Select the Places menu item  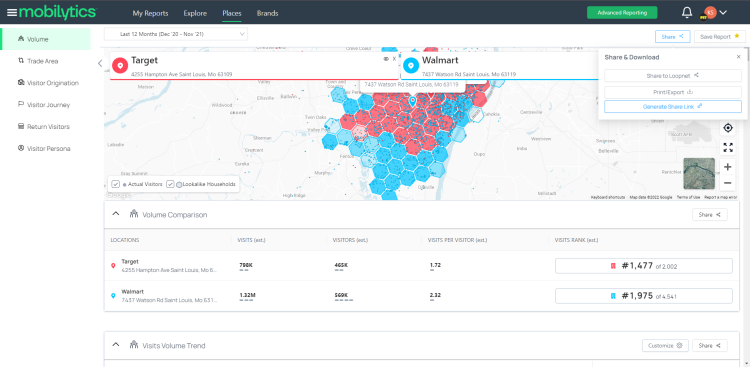pyautogui.click(x=232, y=13)
